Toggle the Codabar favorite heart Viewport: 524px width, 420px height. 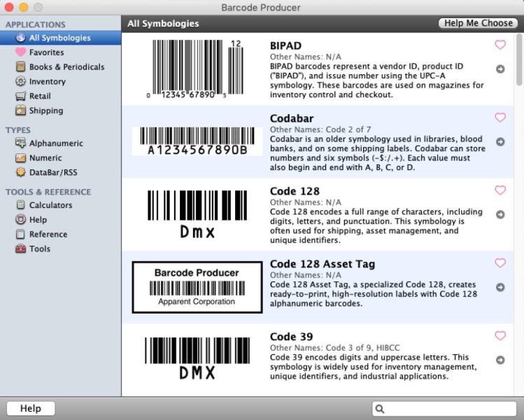click(500, 118)
